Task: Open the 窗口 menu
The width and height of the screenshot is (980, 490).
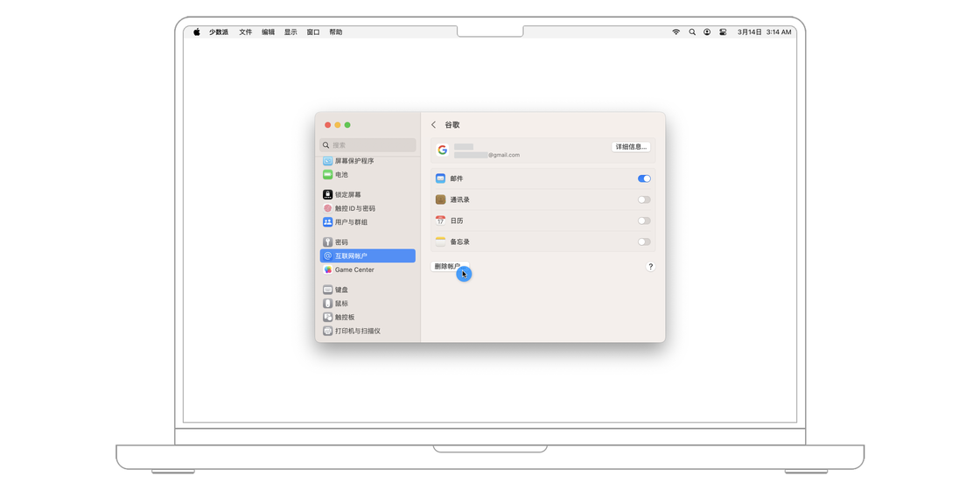Action: coord(313,31)
